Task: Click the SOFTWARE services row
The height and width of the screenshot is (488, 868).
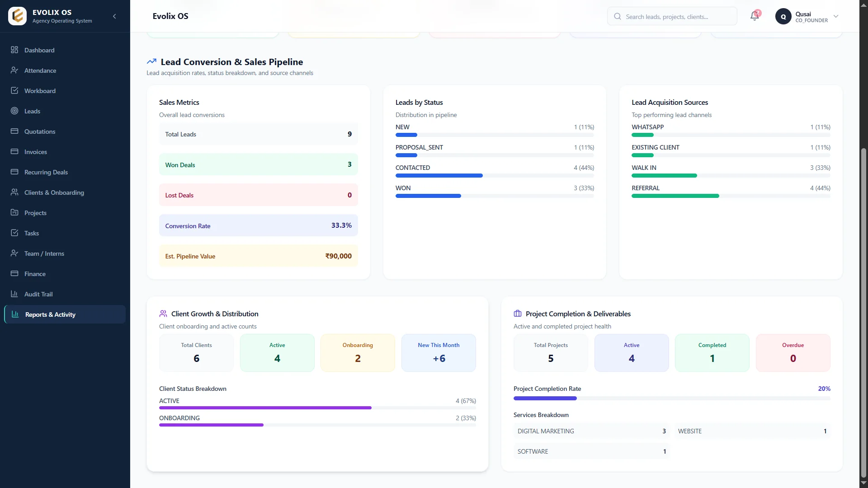Action: click(x=591, y=451)
